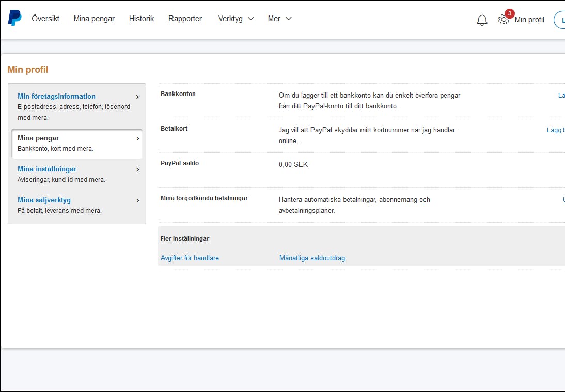Click the Min profil link in header
The height and width of the screenshot is (392, 565).
point(529,20)
